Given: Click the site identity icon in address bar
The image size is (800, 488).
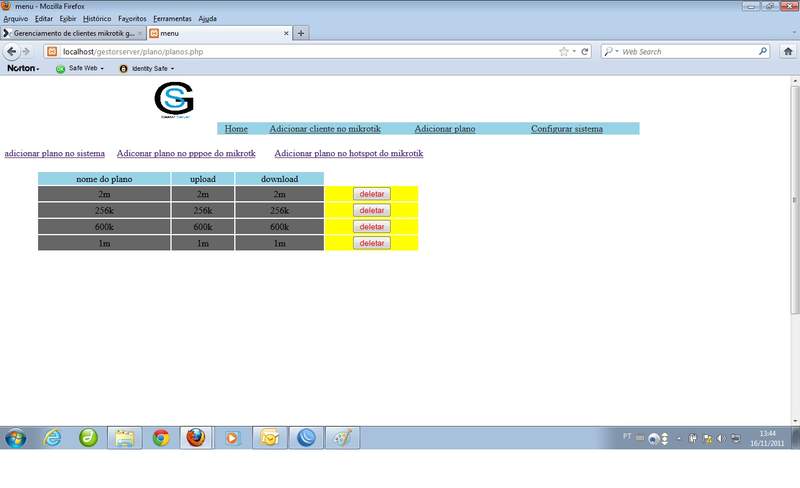Looking at the screenshot, I should [52, 52].
